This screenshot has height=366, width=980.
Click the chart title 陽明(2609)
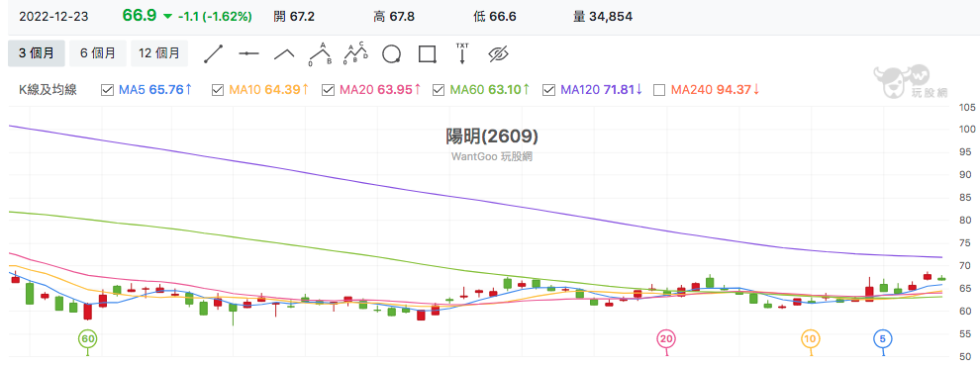[492, 136]
